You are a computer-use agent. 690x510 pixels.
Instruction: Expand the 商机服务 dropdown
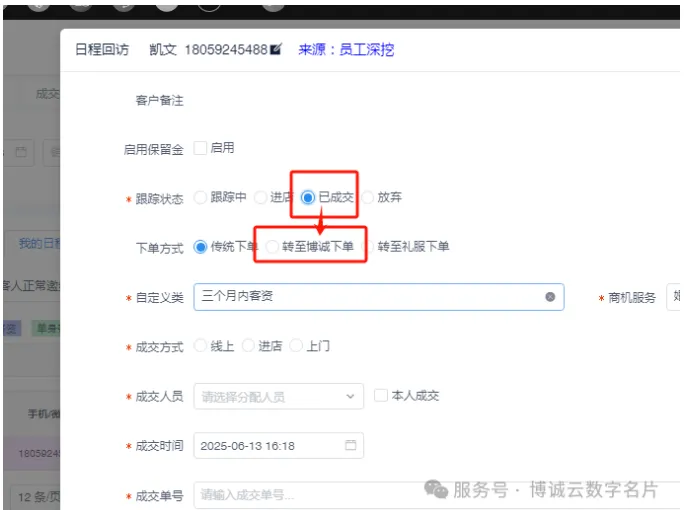click(675, 297)
